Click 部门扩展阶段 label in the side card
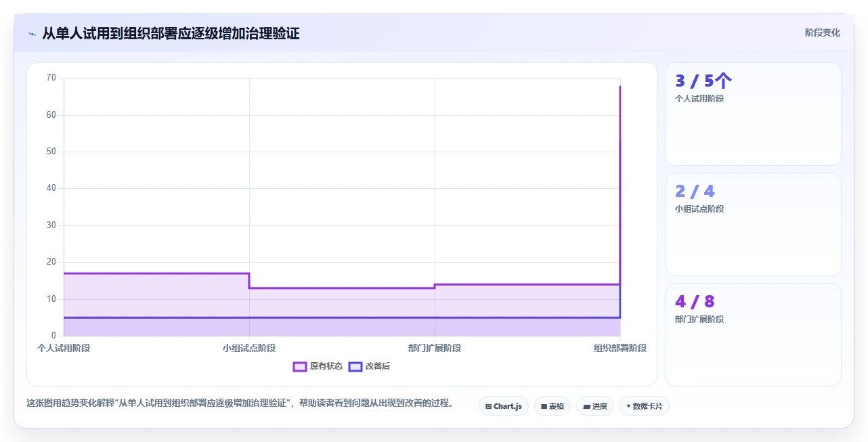The image size is (868, 442). coord(699,319)
